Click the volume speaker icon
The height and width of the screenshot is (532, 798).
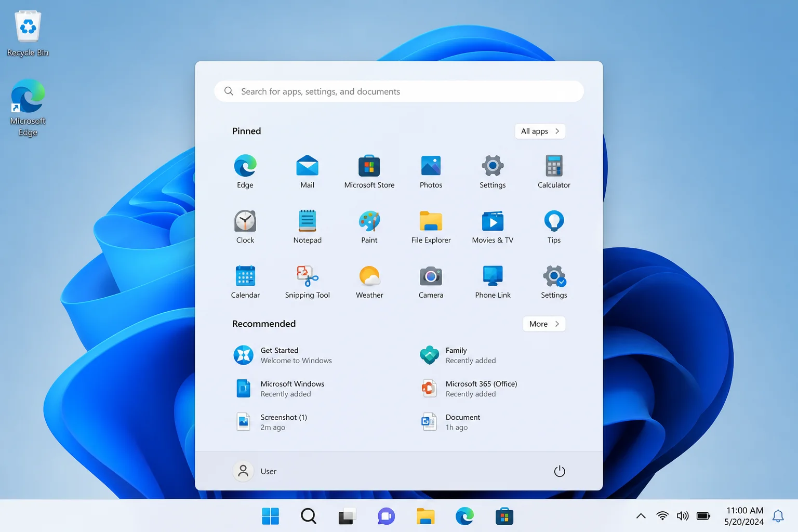(683, 516)
